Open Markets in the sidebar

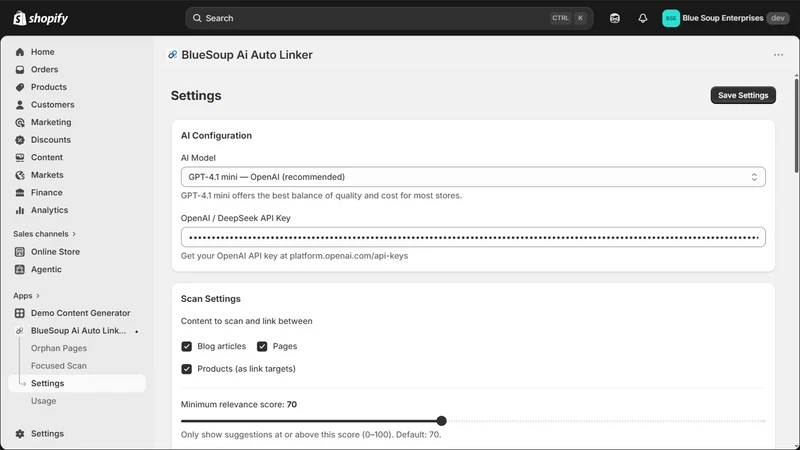47,175
